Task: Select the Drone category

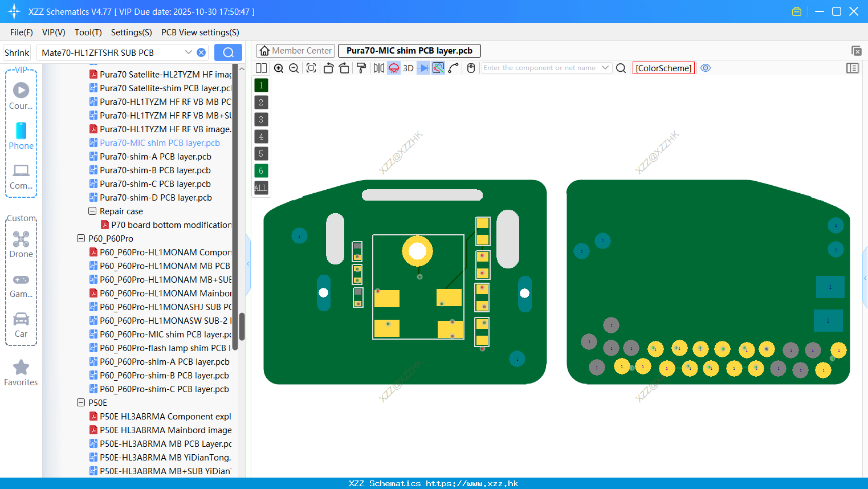Action: [x=21, y=244]
